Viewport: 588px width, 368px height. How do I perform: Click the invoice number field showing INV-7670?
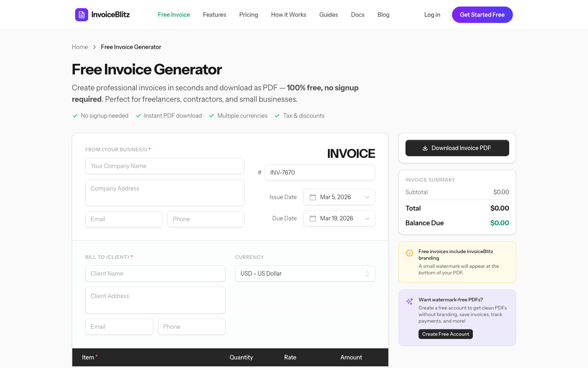tap(320, 172)
